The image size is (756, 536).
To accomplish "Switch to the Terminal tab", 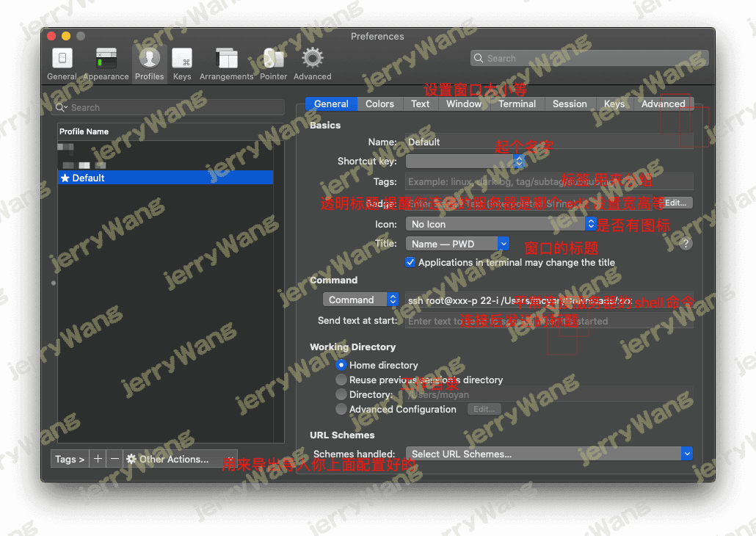I will coord(517,104).
